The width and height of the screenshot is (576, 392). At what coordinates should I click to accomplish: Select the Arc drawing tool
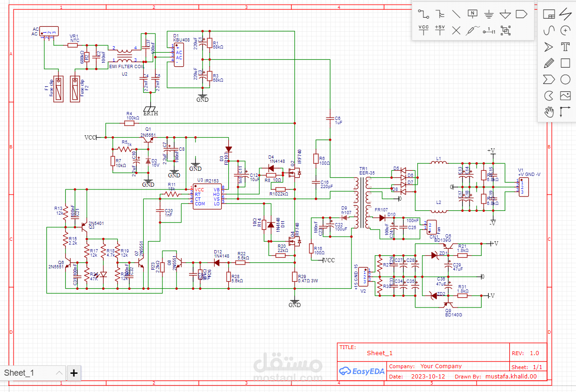[x=565, y=30]
